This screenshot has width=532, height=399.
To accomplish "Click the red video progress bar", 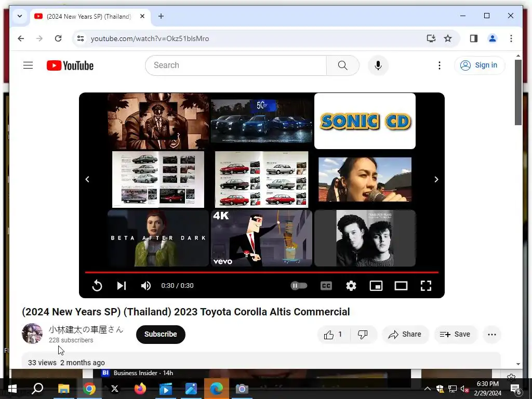I will click(x=262, y=272).
